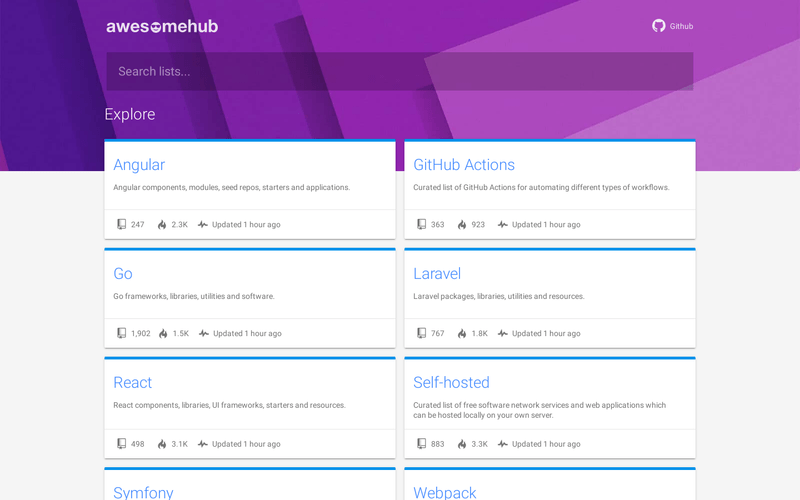Click the activity pulse icon on Self-hosted card
This screenshot has width=800, height=500.
503,444
